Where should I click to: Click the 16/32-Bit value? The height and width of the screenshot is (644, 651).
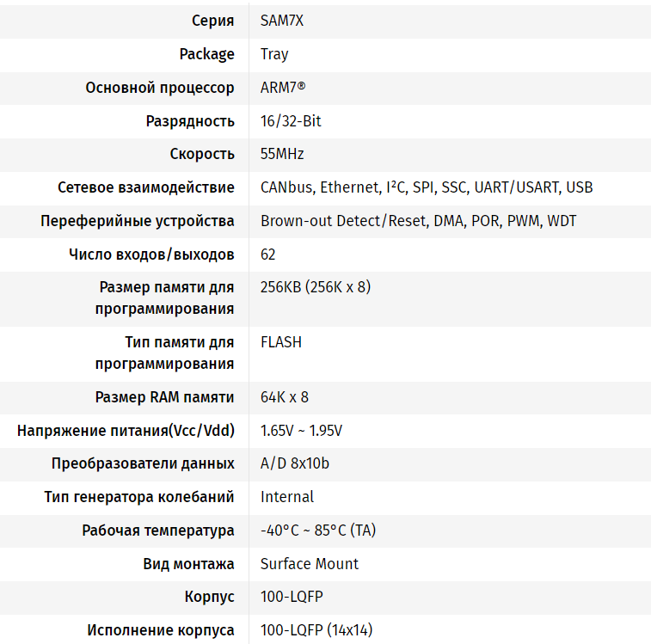(291, 121)
